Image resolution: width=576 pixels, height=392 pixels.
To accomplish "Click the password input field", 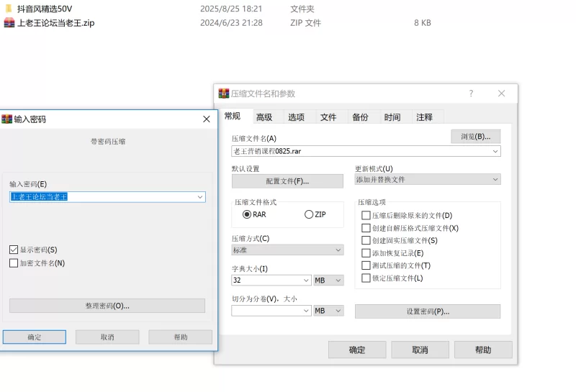I will click(x=107, y=197).
